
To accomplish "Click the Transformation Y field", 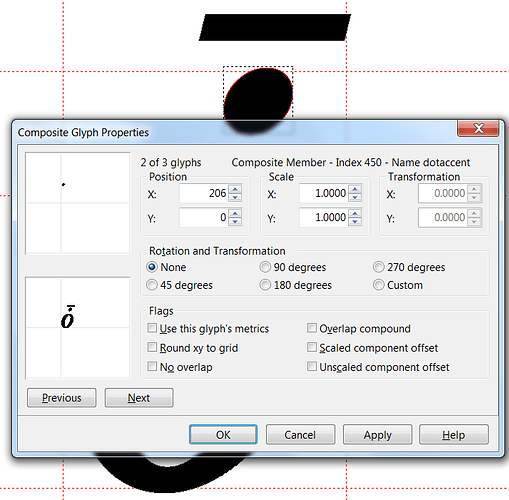I will pos(443,218).
